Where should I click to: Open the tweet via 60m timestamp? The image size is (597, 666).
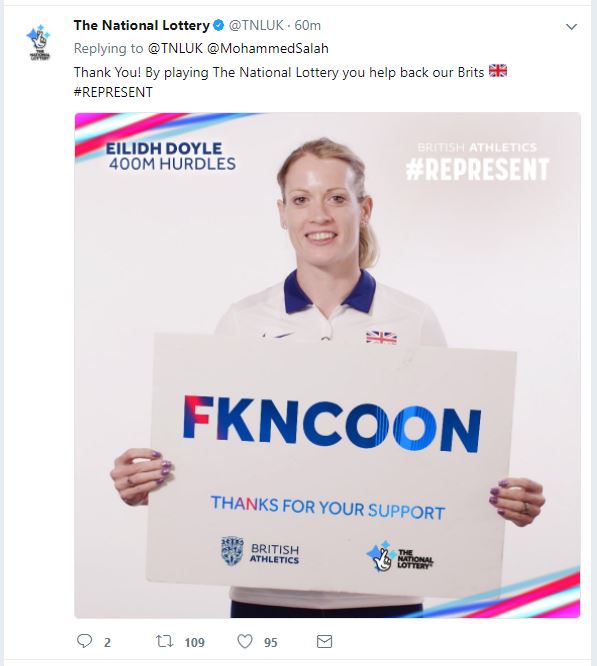(307, 25)
